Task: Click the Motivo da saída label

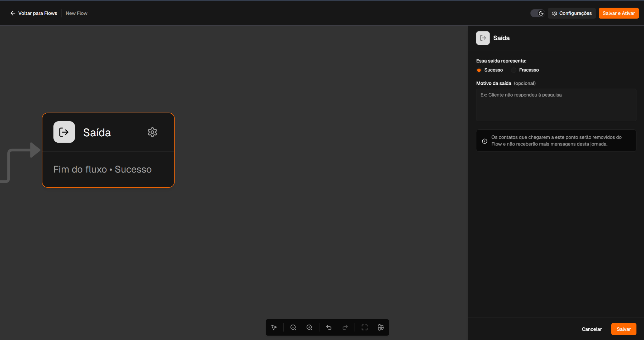Action: point(494,83)
